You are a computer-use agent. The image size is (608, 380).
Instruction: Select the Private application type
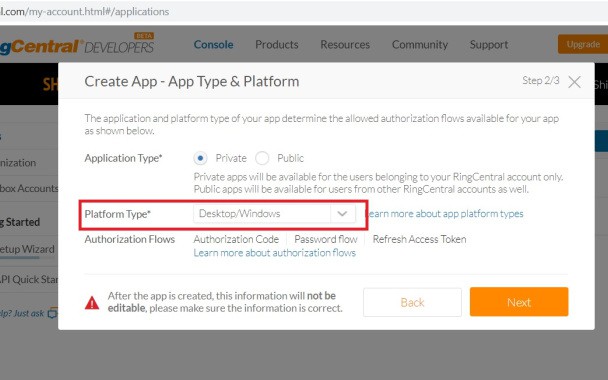tap(200, 158)
